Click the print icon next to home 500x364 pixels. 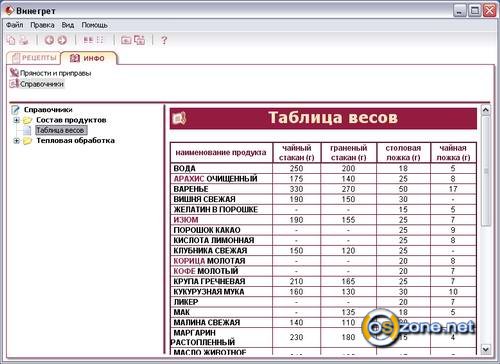click(24, 40)
